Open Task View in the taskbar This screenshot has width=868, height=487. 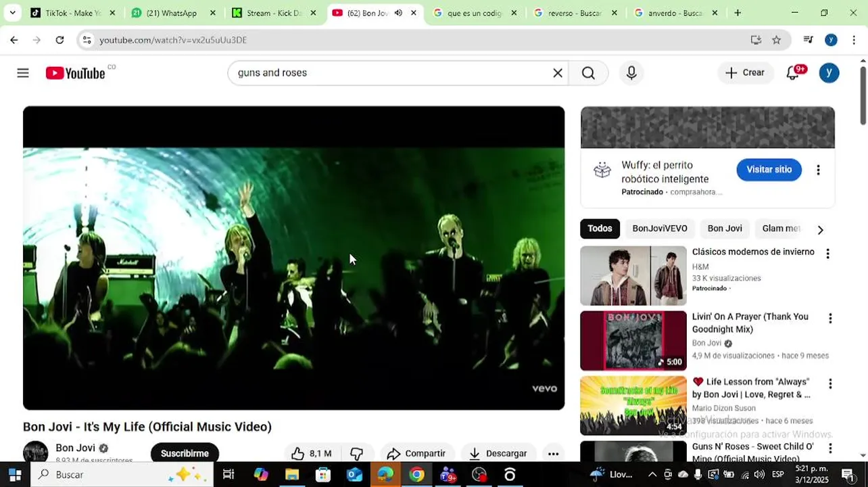pyautogui.click(x=228, y=474)
